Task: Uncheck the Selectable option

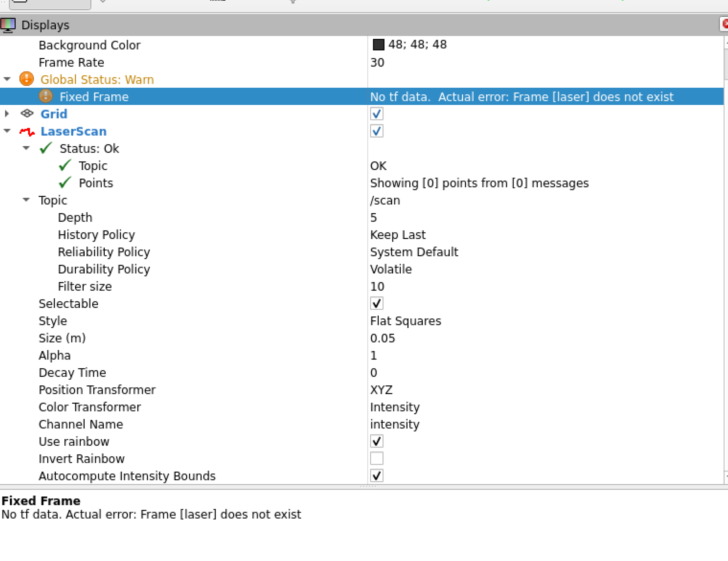Action: [x=376, y=303]
